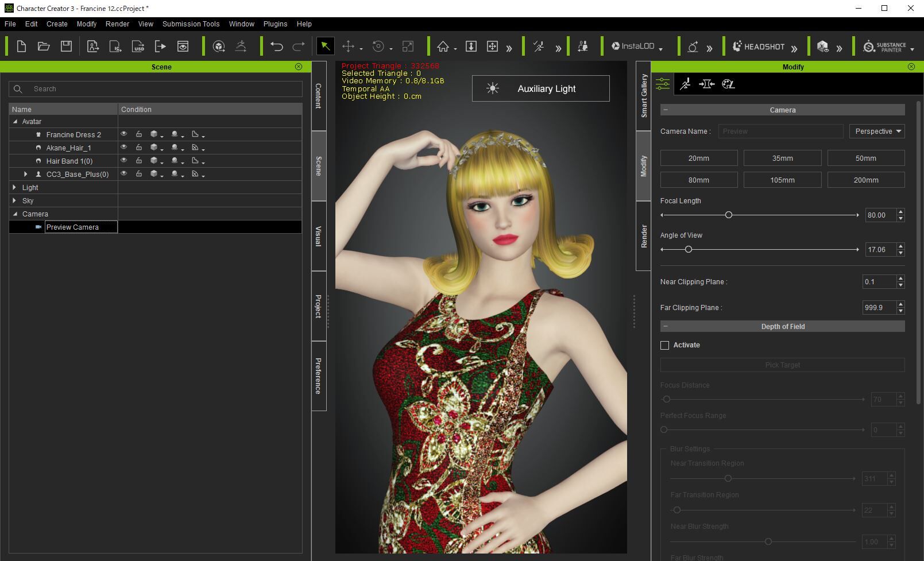Click the Save project icon
The width and height of the screenshot is (924, 561).
[66, 47]
